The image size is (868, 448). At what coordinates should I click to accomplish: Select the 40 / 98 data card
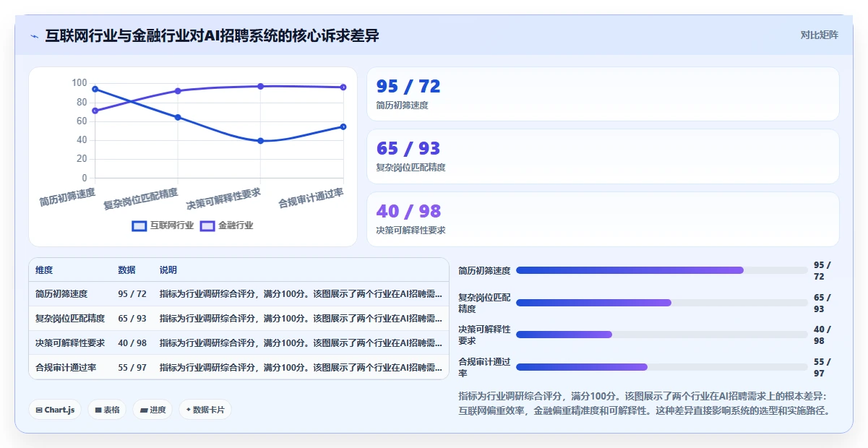click(603, 219)
